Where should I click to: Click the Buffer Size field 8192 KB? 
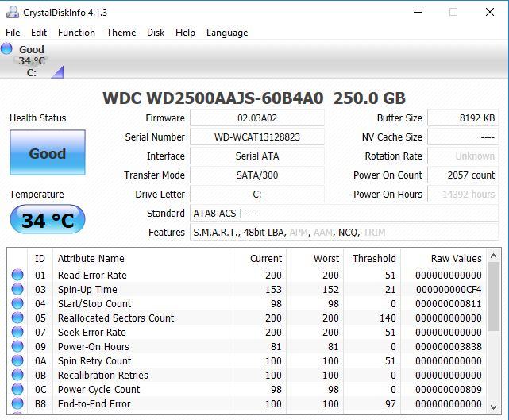[463, 118]
